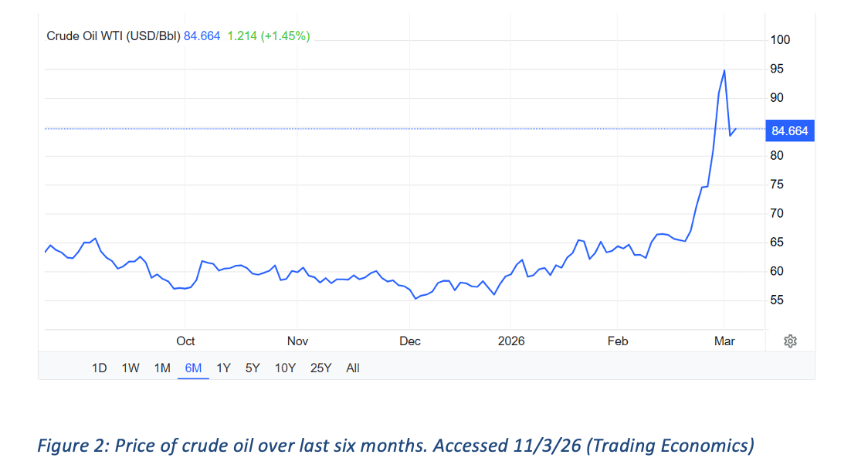Screen dimensions: 868x468
Task: Select the 1D time range
Action: (x=99, y=368)
